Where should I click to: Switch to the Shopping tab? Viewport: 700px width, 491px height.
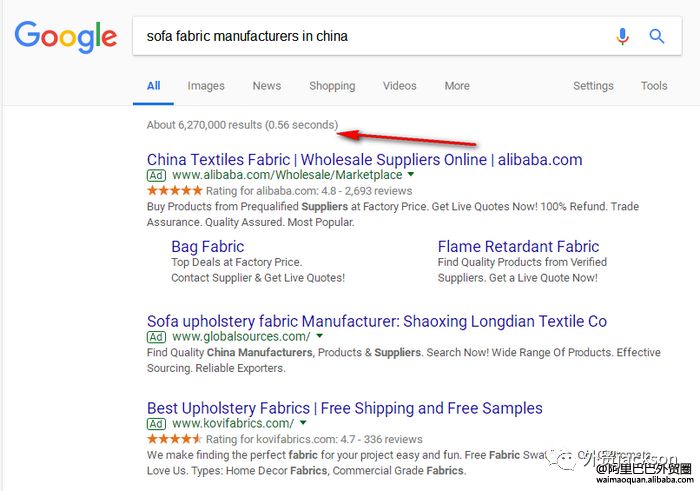(332, 86)
